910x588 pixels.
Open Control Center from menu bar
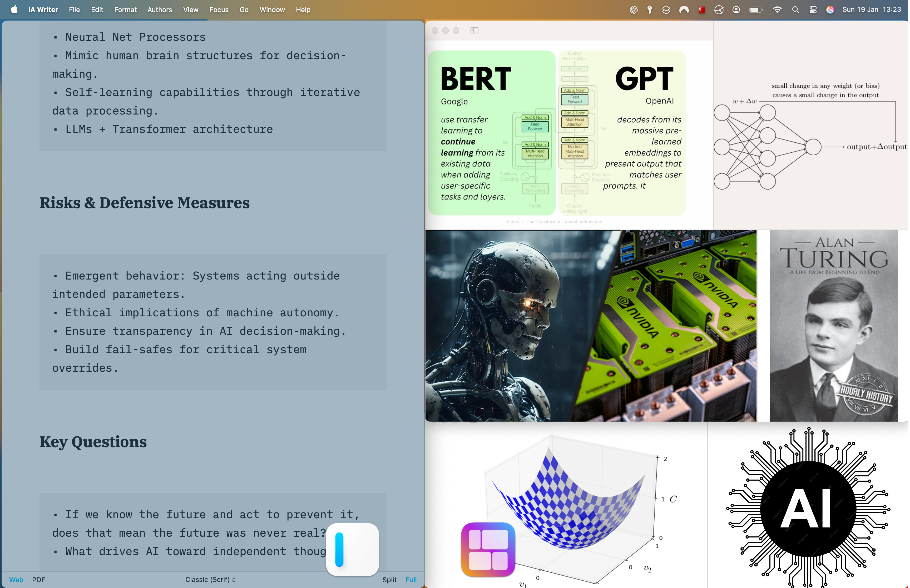(813, 9)
